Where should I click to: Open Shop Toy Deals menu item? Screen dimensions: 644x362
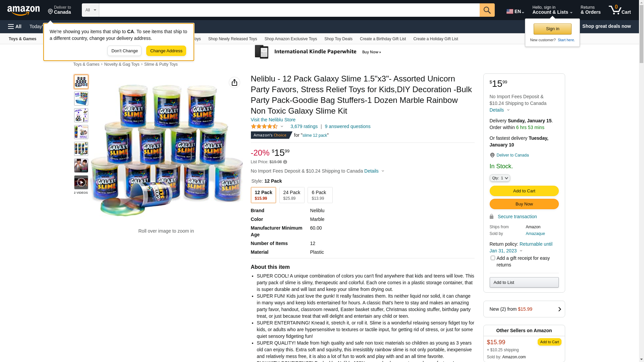click(x=338, y=39)
